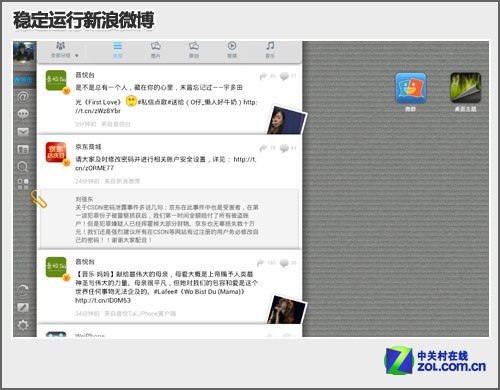Open the http://t.cn/zDRME77 link in the Jingdong post
This screenshot has height=390, width=500.
[x=166, y=163]
